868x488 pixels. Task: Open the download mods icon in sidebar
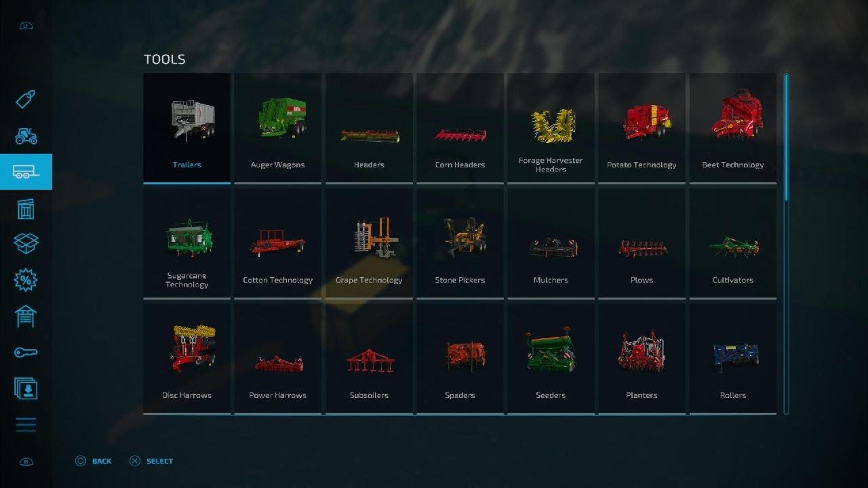[26, 388]
